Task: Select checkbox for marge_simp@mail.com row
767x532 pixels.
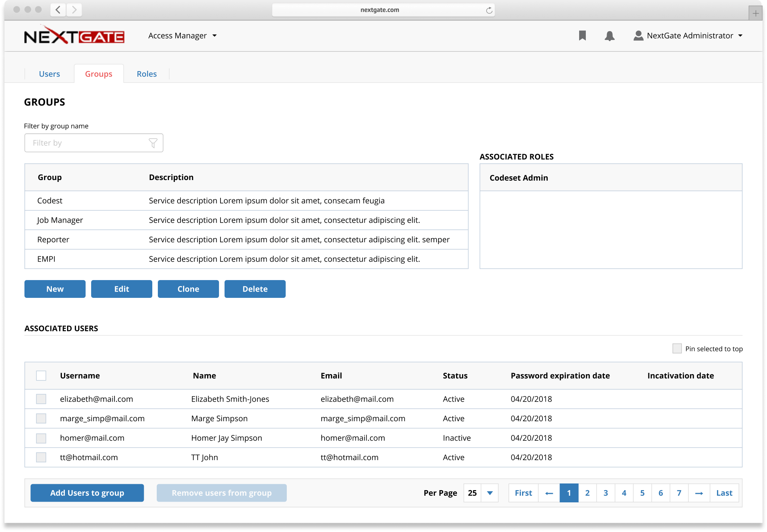Action: point(41,419)
